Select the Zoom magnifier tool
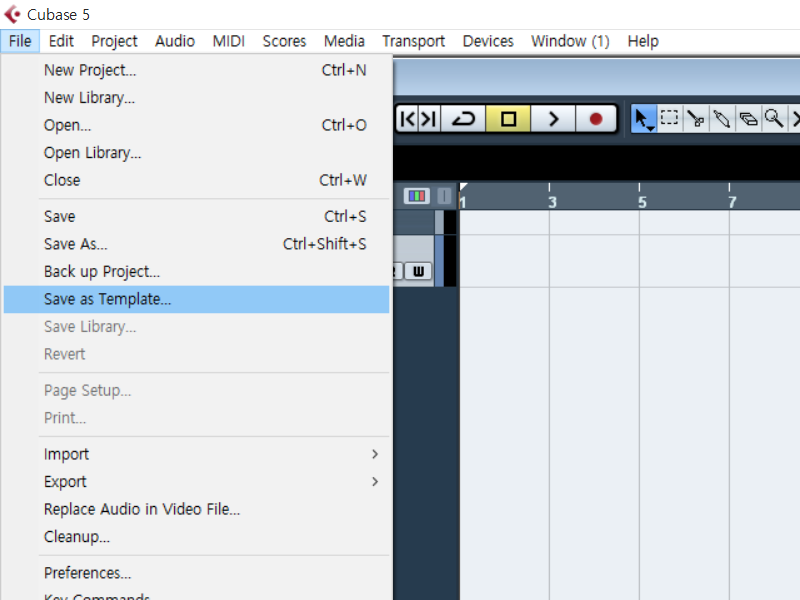The image size is (800, 600). pyautogui.click(x=774, y=119)
